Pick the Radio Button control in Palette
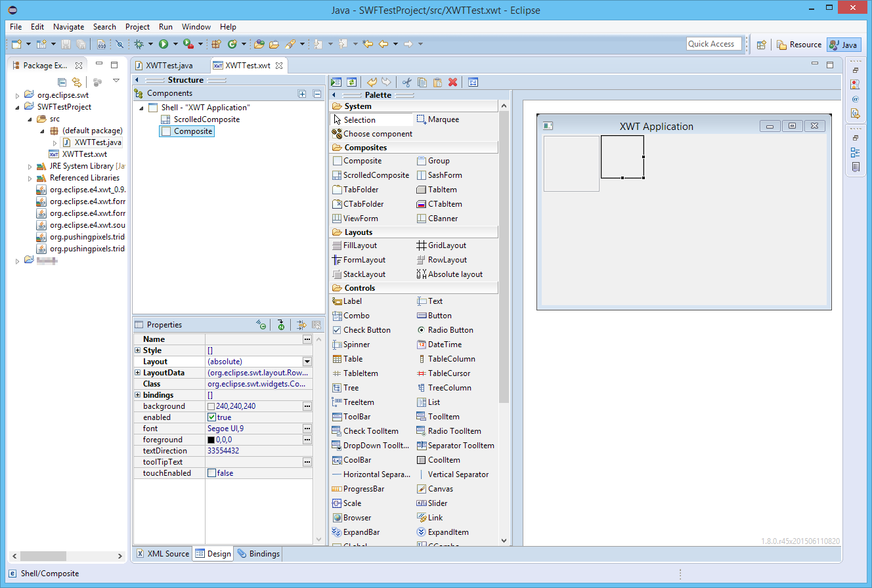Viewport: 872px width, 588px height. point(445,330)
